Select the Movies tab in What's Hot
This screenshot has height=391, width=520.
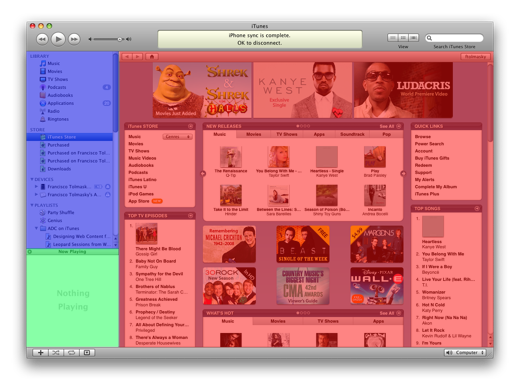point(278,321)
